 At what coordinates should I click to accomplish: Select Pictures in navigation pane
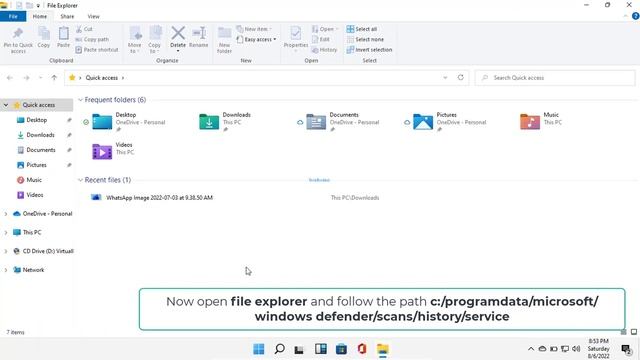[36, 165]
